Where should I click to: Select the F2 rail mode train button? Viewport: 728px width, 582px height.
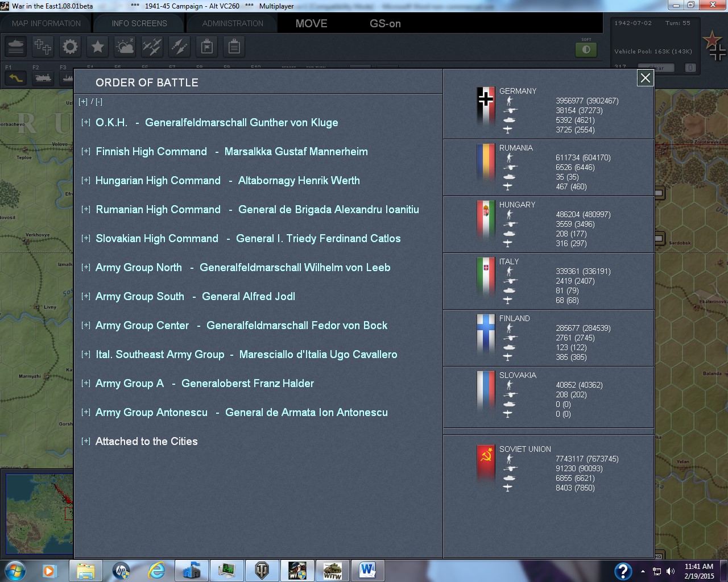tap(43, 77)
